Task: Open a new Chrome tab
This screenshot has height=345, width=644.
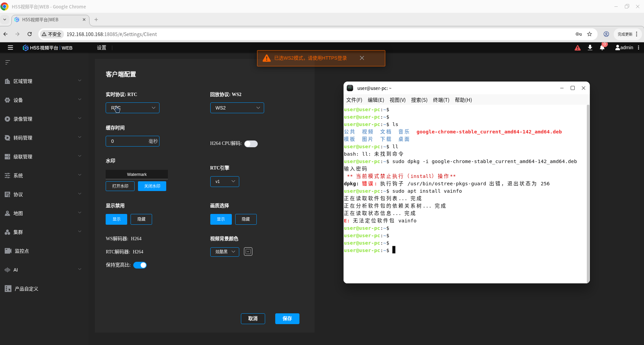Action: pos(96,20)
